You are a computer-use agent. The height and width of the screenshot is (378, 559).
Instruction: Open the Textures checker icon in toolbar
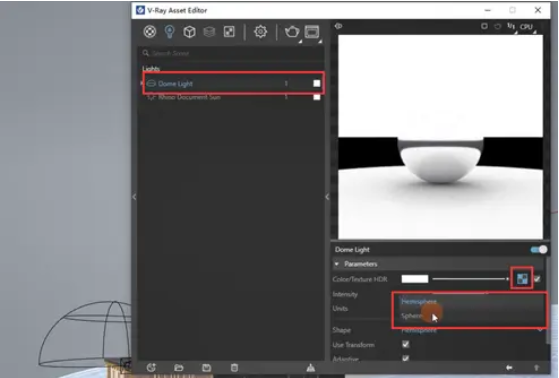click(x=229, y=32)
